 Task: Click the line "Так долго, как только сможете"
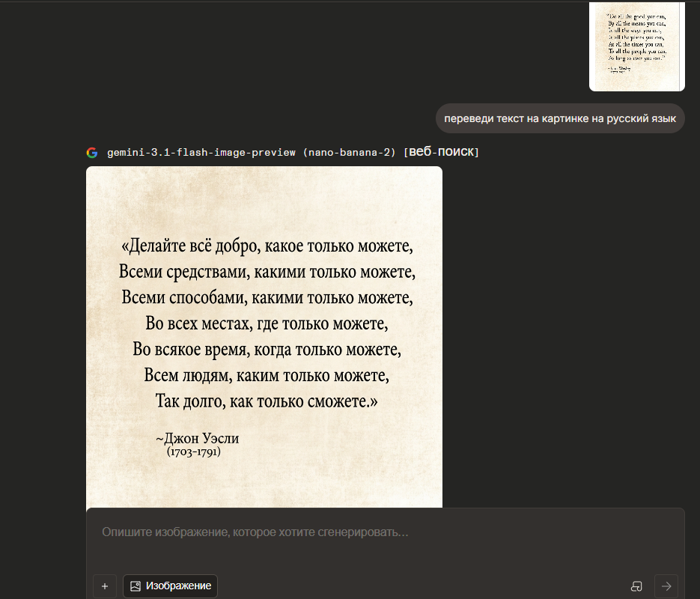(267, 401)
